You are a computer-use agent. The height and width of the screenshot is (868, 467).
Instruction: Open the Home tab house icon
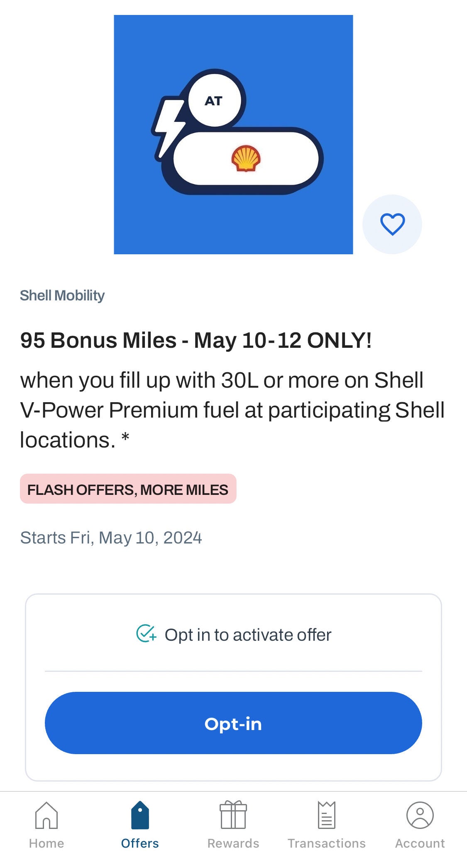coord(46,815)
